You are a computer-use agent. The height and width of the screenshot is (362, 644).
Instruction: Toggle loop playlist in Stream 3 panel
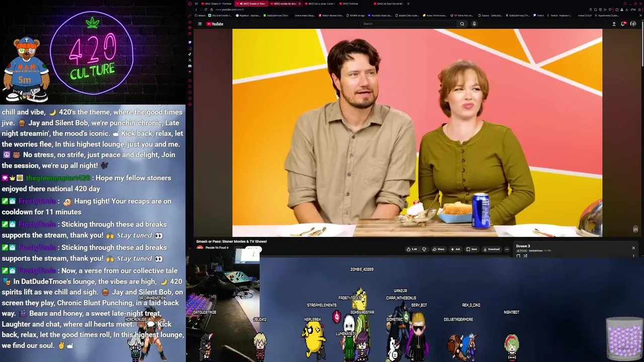click(x=518, y=256)
